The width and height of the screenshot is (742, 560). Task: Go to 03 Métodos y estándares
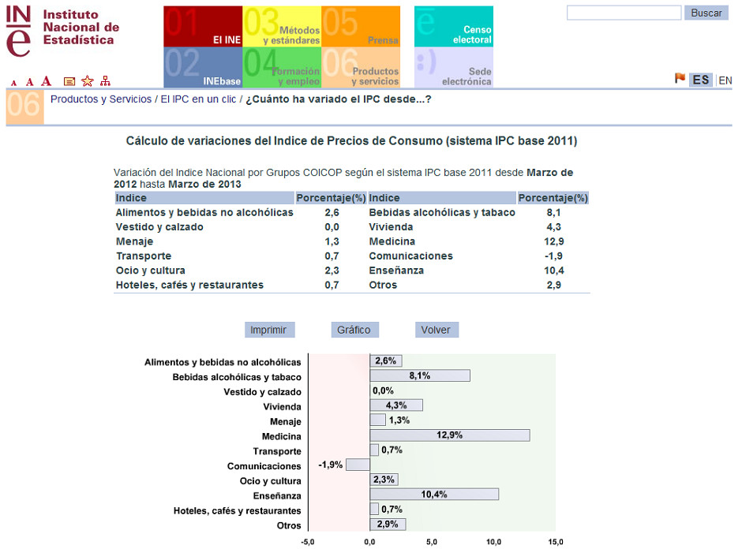click(282, 27)
